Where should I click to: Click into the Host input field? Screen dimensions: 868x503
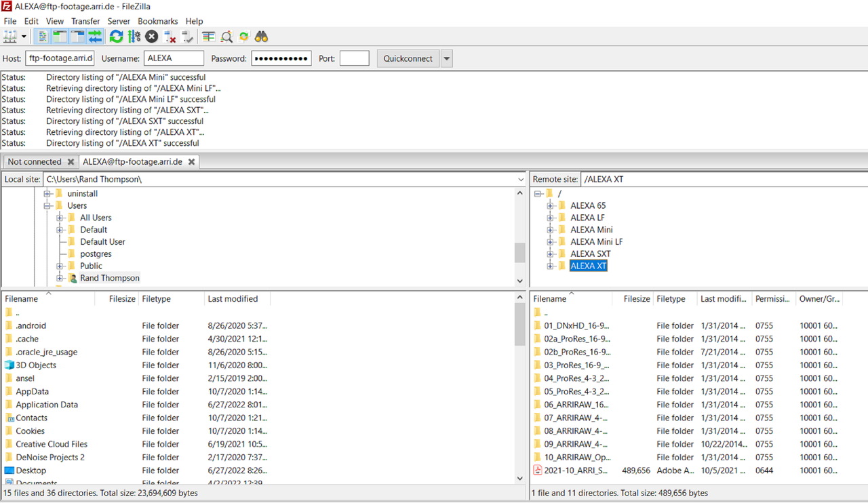(x=60, y=58)
